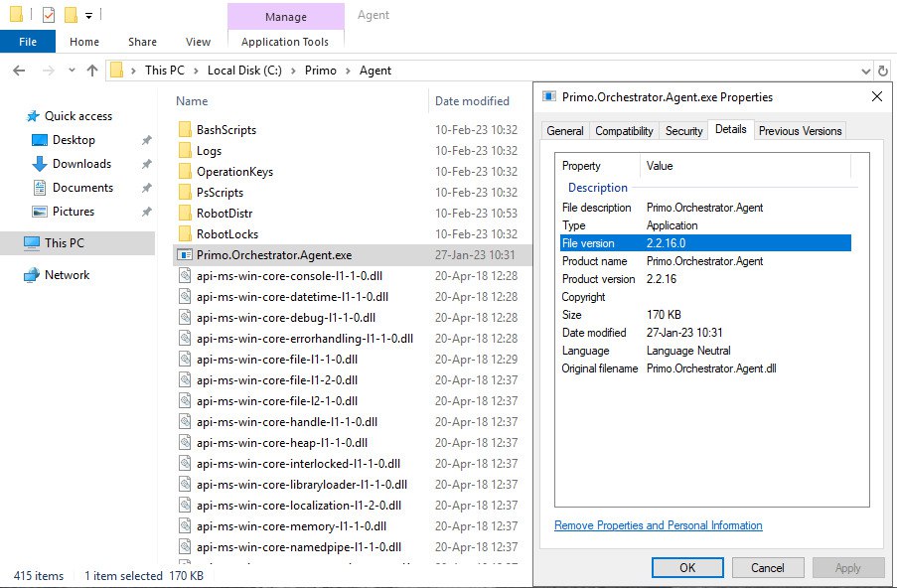Open Previous Versions tab in Properties
The height and width of the screenshot is (588, 897).
(800, 131)
